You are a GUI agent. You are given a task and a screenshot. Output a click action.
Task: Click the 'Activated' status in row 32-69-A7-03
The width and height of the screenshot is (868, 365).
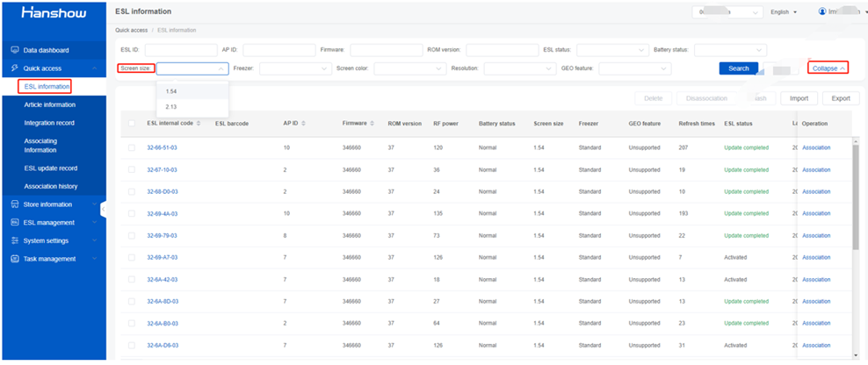tap(735, 258)
